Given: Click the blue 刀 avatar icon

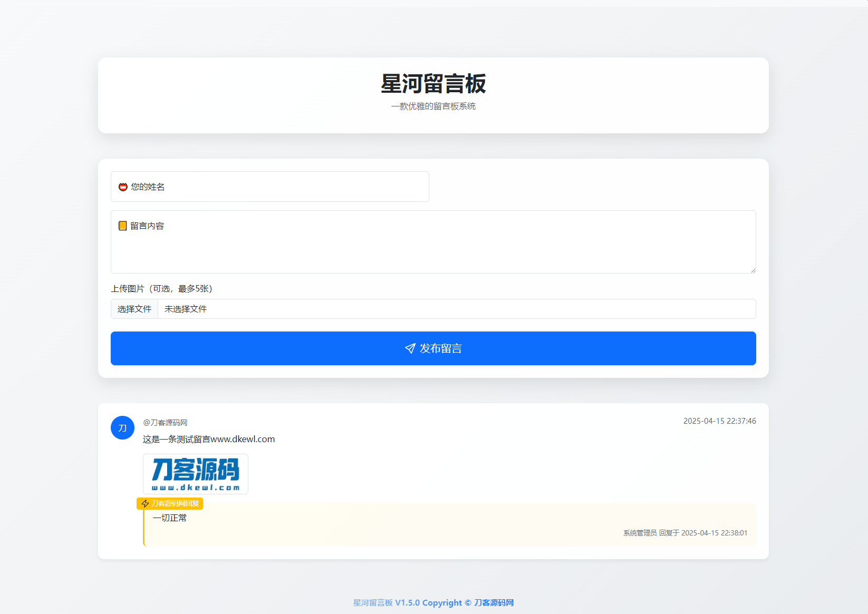Looking at the screenshot, I should 122,427.
